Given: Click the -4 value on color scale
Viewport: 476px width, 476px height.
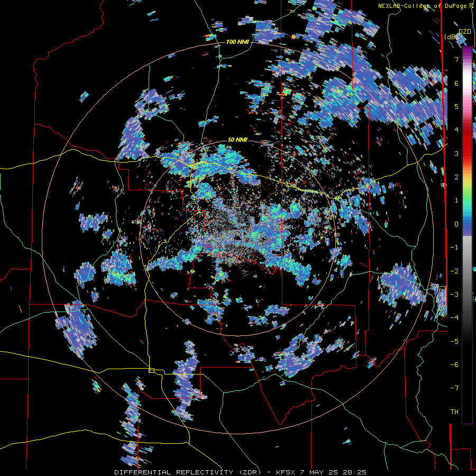Looking at the screenshot, I should click(x=454, y=317).
